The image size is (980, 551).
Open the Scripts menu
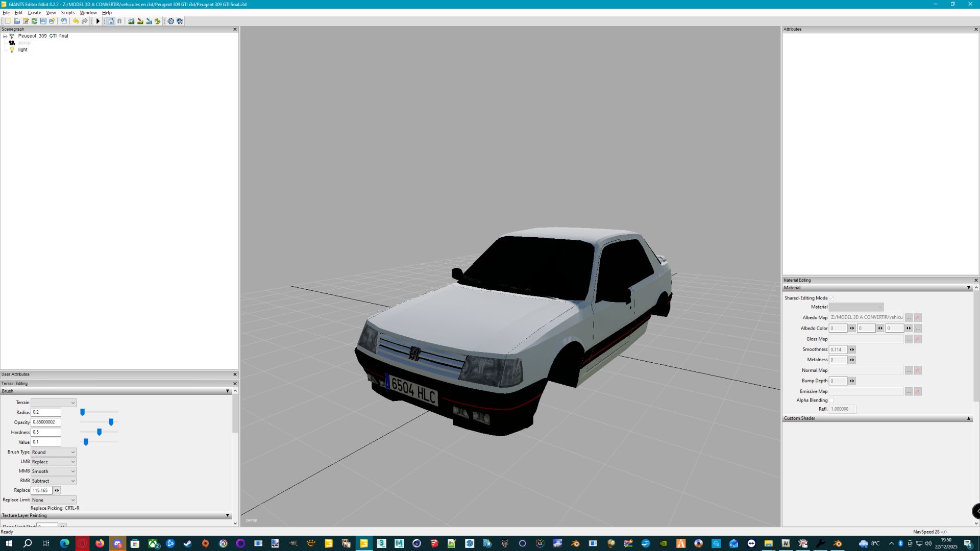tap(68, 12)
